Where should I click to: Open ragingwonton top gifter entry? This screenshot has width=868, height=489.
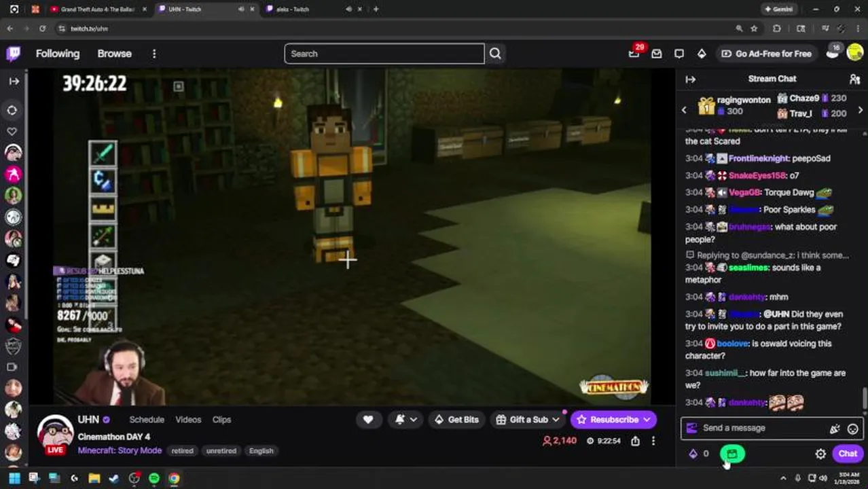pyautogui.click(x=734, y=105)
